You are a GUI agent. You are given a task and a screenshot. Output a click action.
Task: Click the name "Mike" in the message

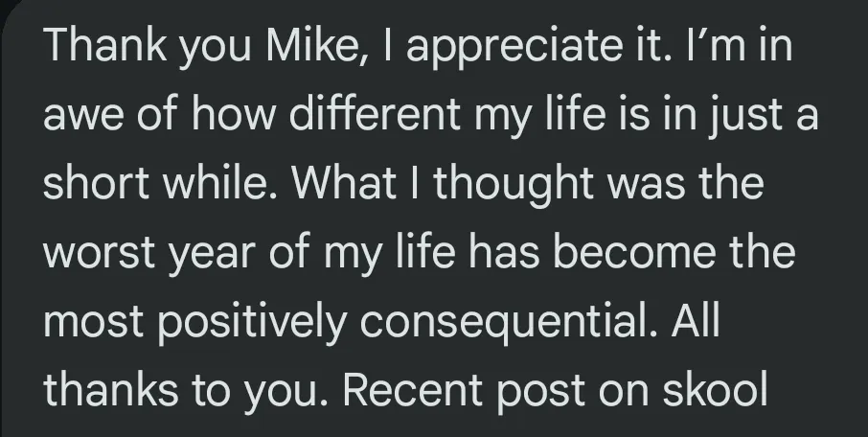click(316, 45)
